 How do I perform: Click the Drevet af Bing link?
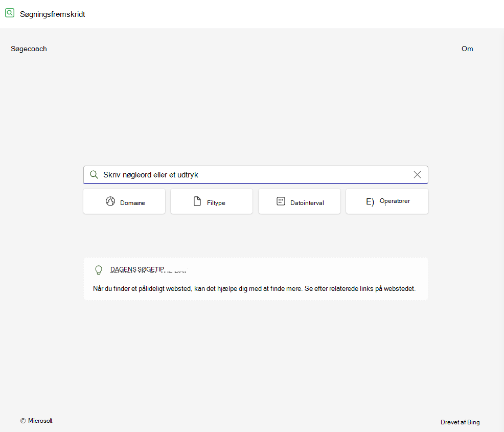[460, 422]
